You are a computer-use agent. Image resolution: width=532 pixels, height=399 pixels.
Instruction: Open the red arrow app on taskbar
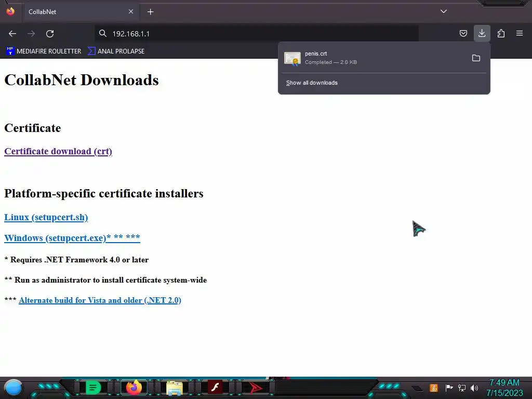tap(256, 388)
